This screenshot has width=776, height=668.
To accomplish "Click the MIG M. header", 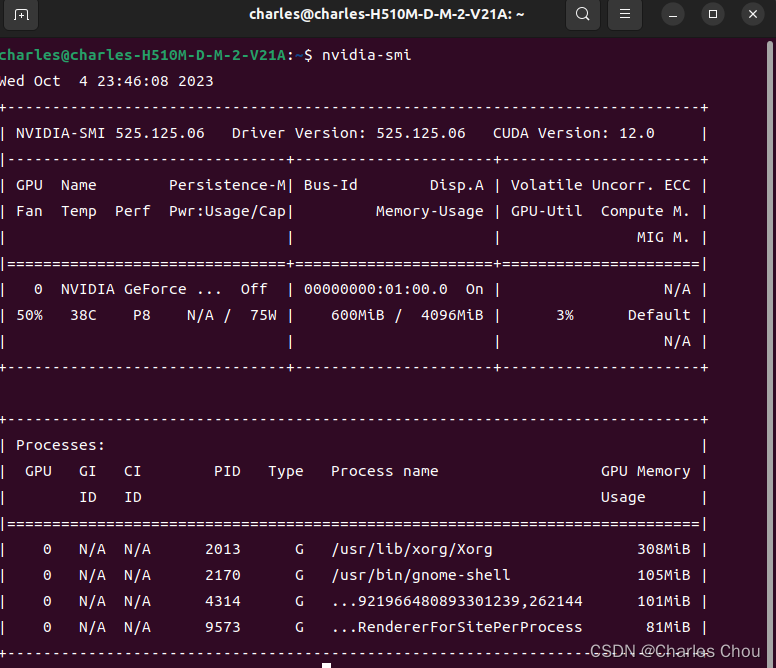I will pyautogui.click(x=663, y=238).
